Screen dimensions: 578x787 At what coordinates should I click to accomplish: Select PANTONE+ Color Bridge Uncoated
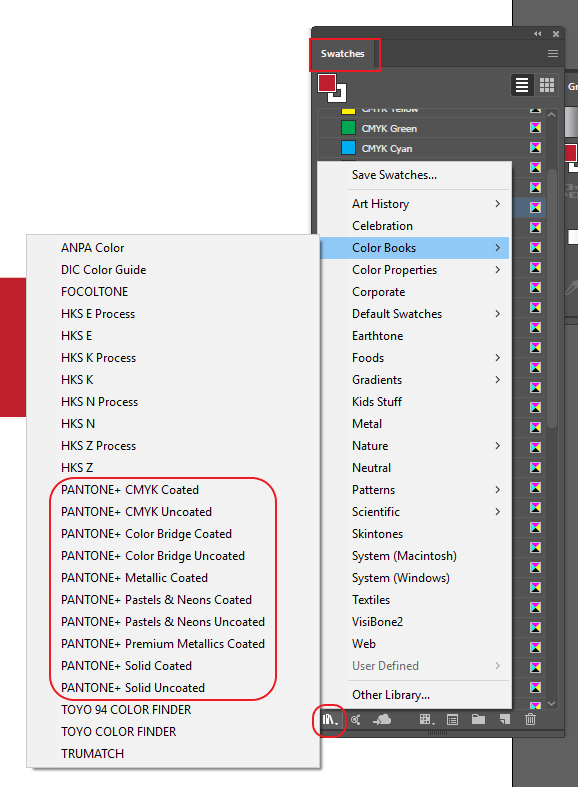pyautogui.click(x=173, y=556)
